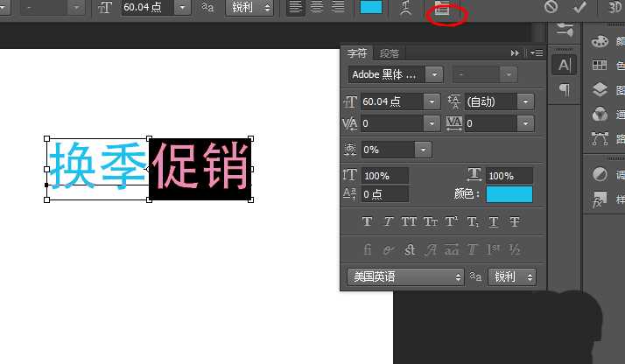Image resolution: width=625 pixels, height=364 pixels.
Task: Center align text in options bar
Action: [316, 7]
